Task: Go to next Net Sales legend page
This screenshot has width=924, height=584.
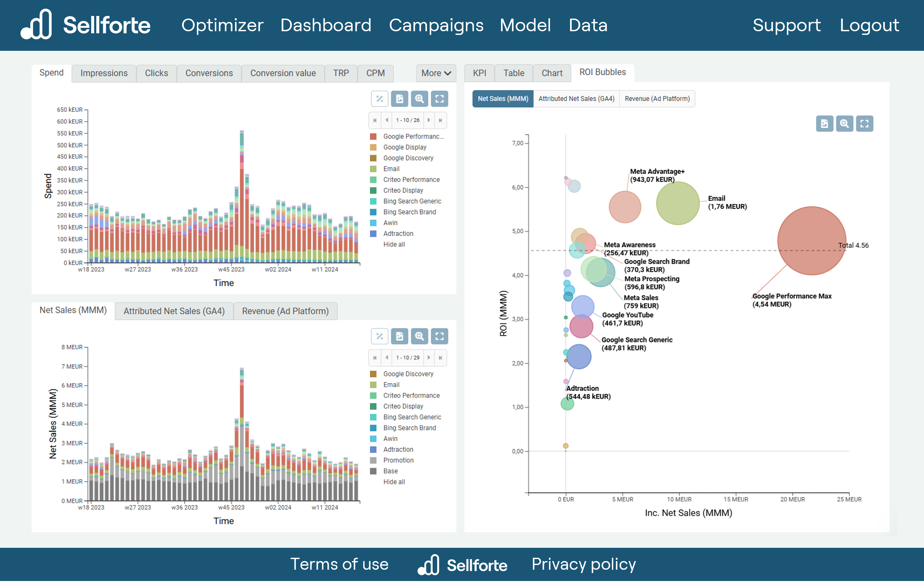Action: click(x=429, y=357)
